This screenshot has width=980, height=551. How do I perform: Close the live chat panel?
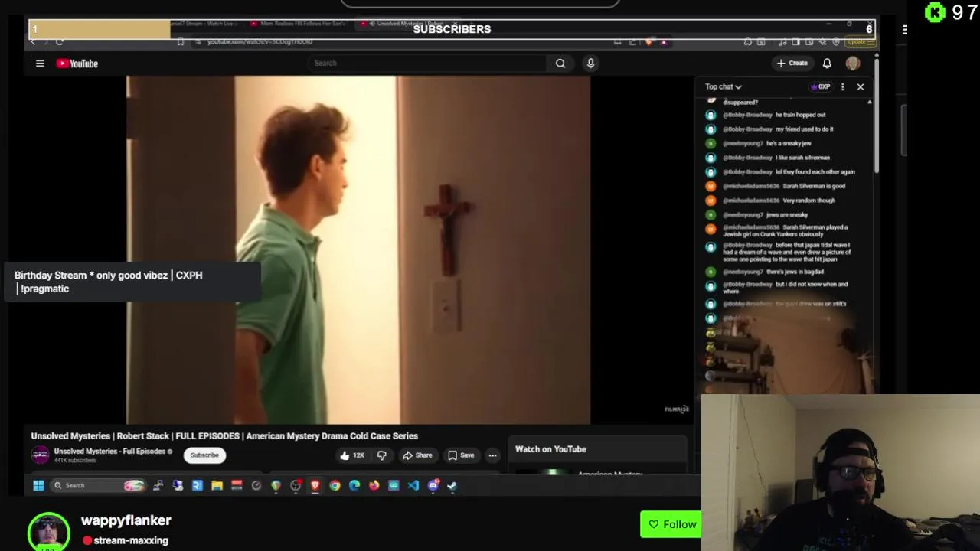coord(861,87)
